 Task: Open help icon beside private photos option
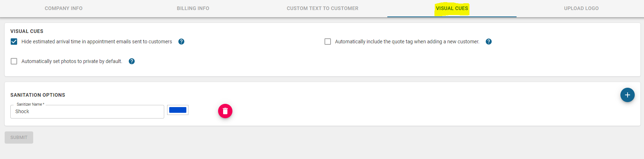(x=132, y=61)
